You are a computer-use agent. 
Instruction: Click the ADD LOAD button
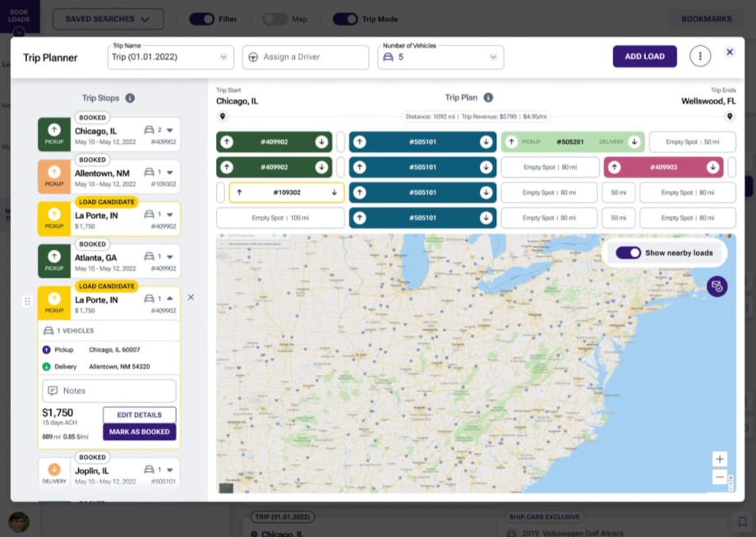tap(645, 55)
